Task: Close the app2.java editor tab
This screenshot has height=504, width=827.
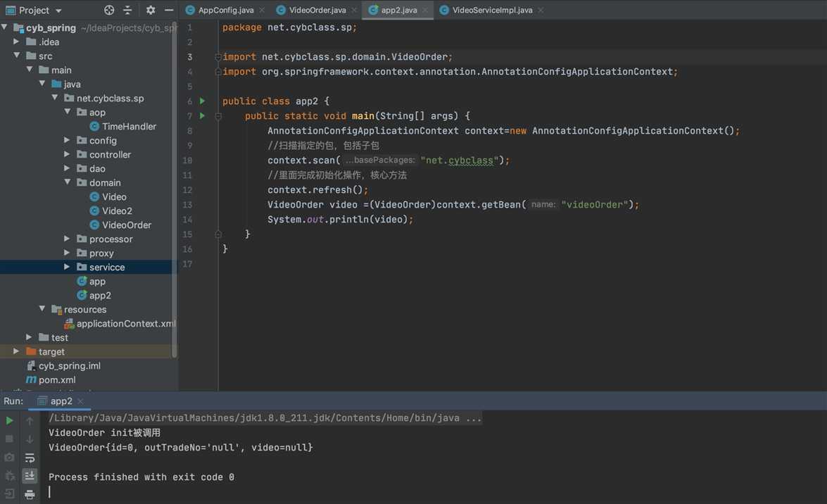Action: tap(425, 10)
